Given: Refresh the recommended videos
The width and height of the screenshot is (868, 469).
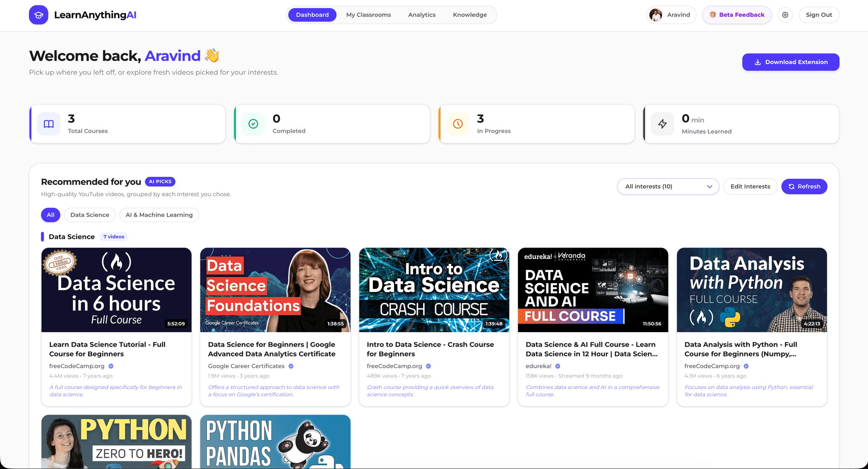Looking at the screenshot, I should (804, 187).
